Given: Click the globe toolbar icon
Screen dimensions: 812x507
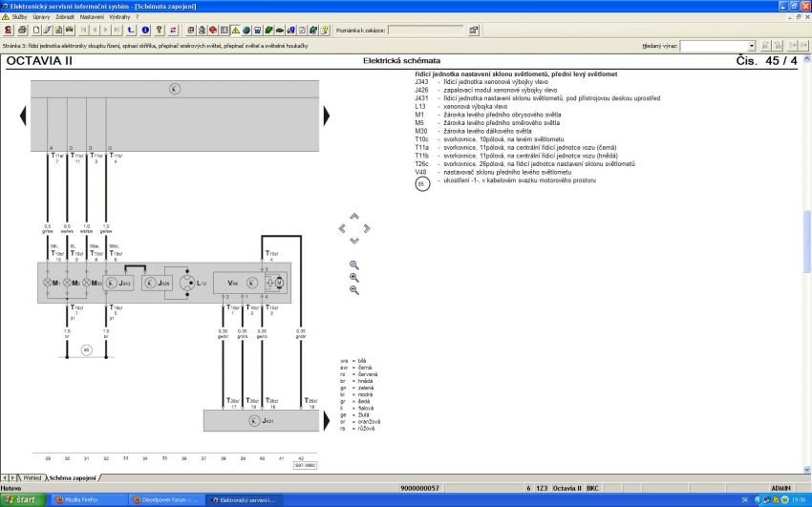Looking at the screenshot, I should tap(246, 30).
